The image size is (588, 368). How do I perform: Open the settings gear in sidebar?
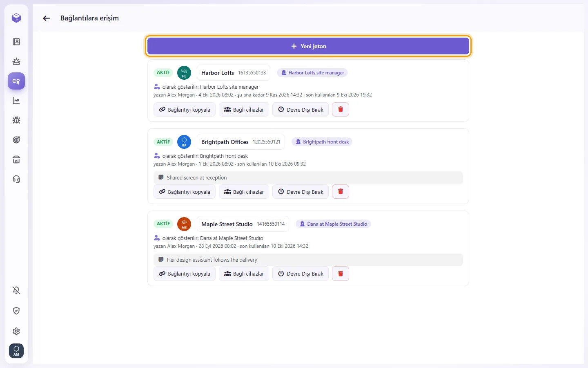coord(16,331)
